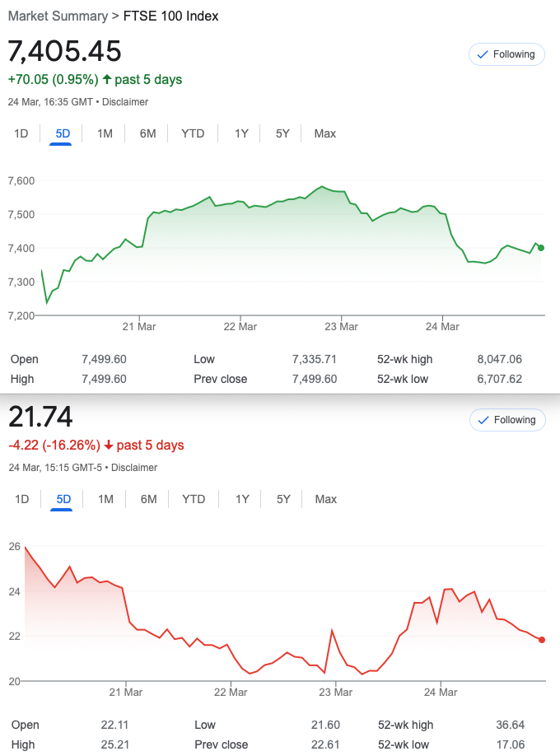Click 21 Mar label on FTSE chart axis
Viewport: 560px width, 756px height.
139,326
